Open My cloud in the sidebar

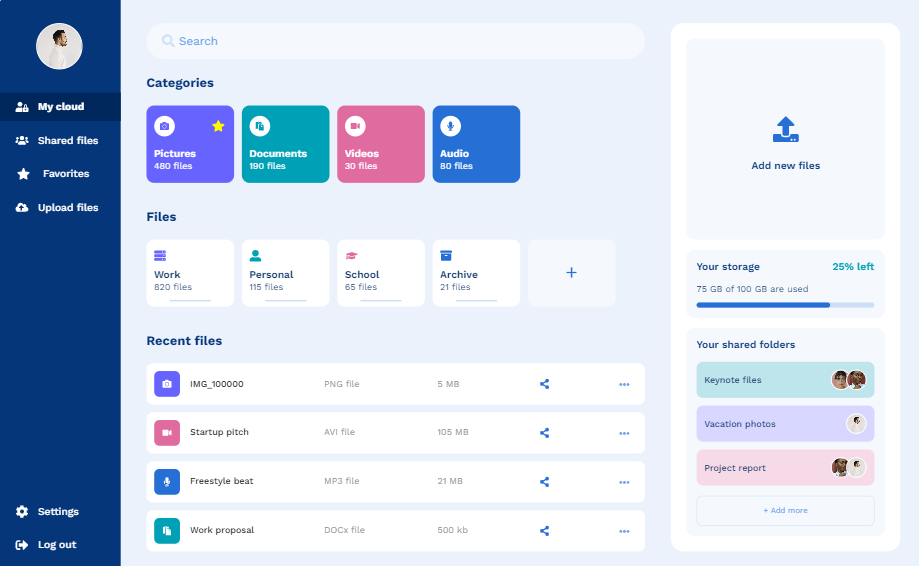click(x=60, y=107)
